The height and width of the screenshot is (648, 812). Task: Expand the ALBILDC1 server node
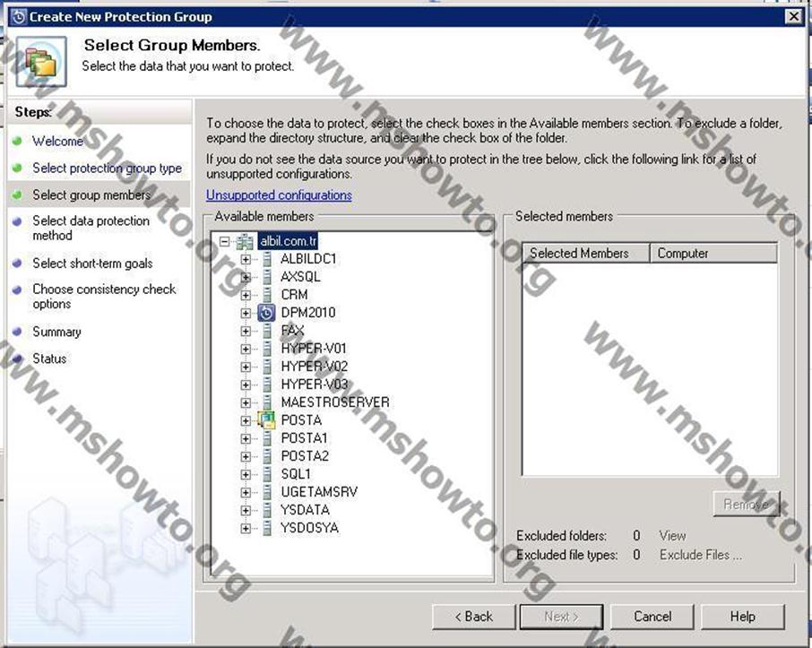[246, 259]
